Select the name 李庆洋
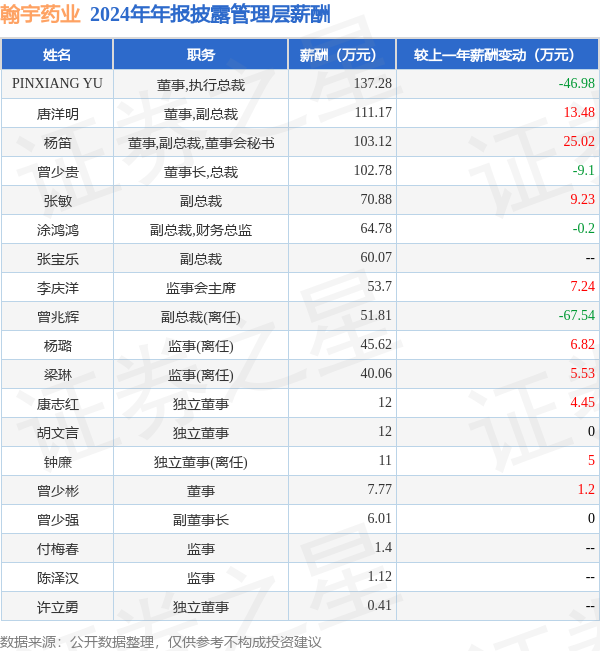Image resolution: width=600 pixels, height=651 pixels. coord(57,287)
